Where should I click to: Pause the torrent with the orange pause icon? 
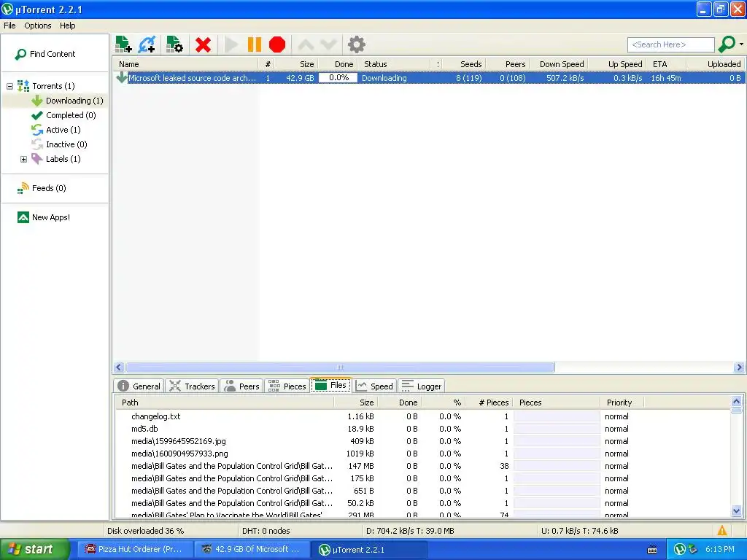(255, 44)
